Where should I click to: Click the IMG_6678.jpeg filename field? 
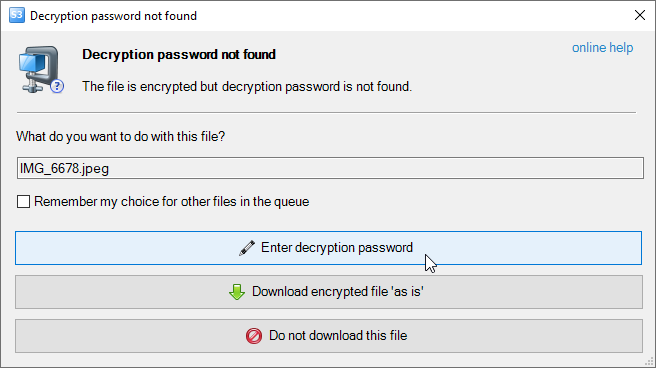coord(330,168)
